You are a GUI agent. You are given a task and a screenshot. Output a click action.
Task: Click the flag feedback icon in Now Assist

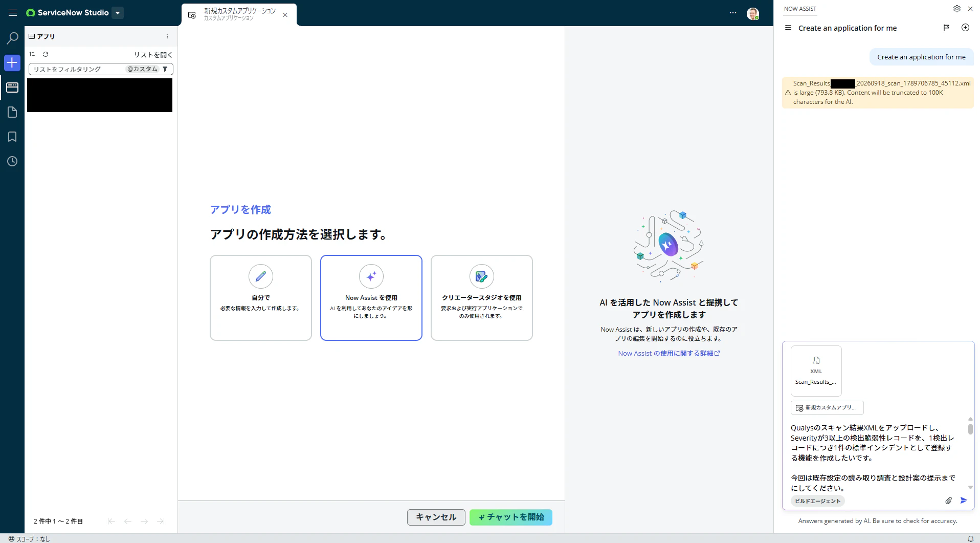pos(946,28)
